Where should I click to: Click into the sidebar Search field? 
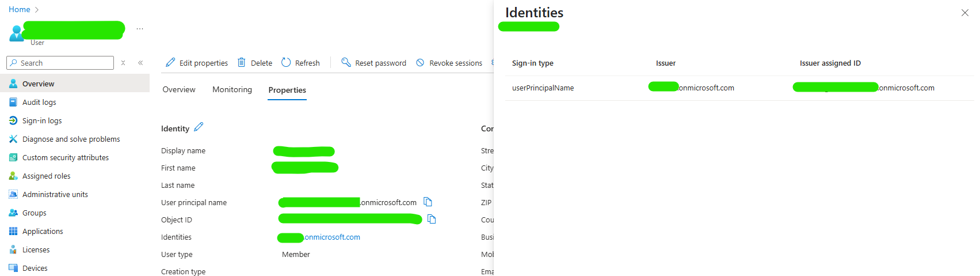pos(64,63)
